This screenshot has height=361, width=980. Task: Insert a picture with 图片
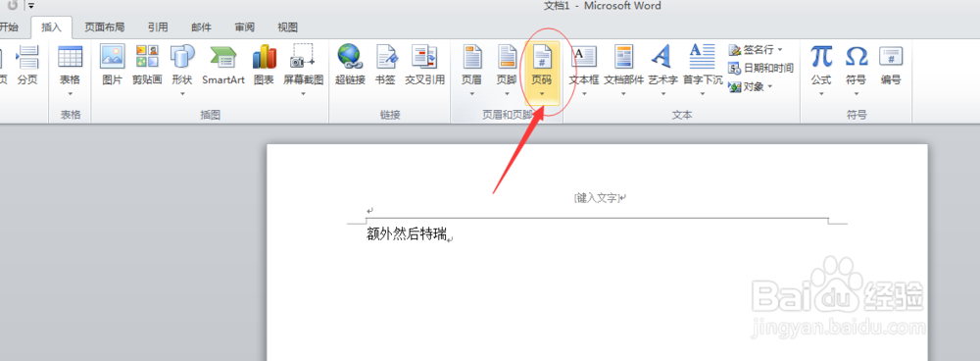point(112,66)
